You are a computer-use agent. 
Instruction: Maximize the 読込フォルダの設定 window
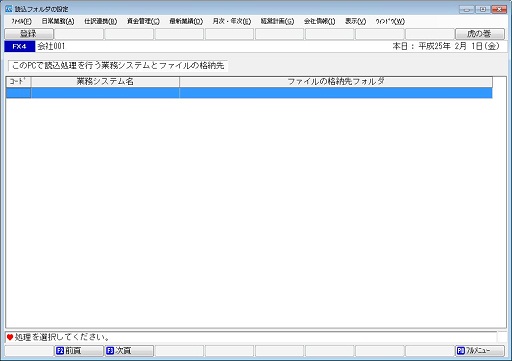[x=483, y=9]
